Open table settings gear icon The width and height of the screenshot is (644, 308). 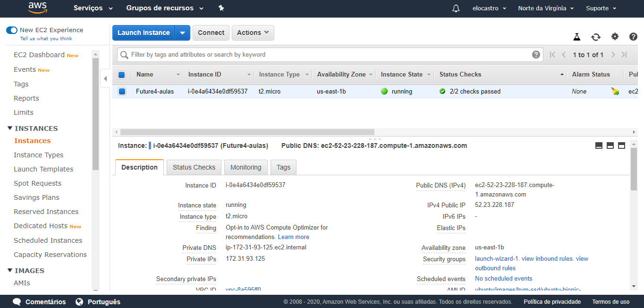[615, 36]
